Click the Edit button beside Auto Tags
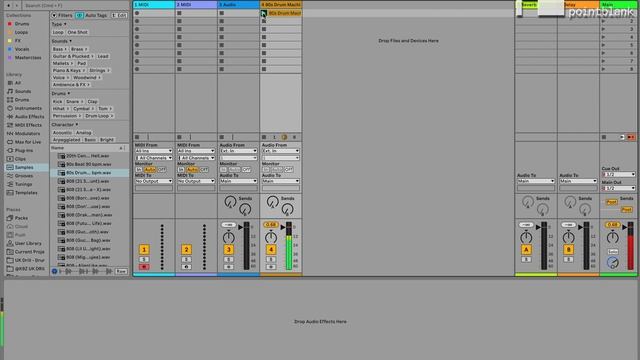The image size is (640, 360). coord(120,15)
